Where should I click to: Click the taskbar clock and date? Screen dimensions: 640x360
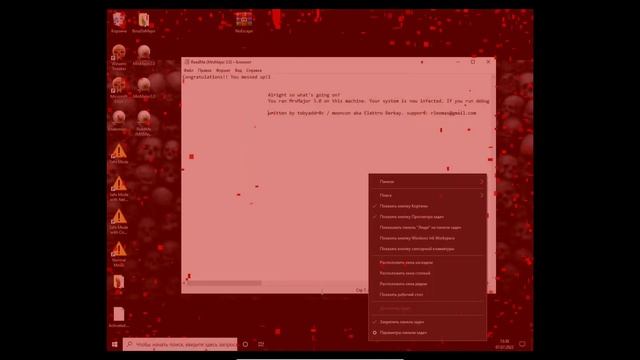coord(504,344)
